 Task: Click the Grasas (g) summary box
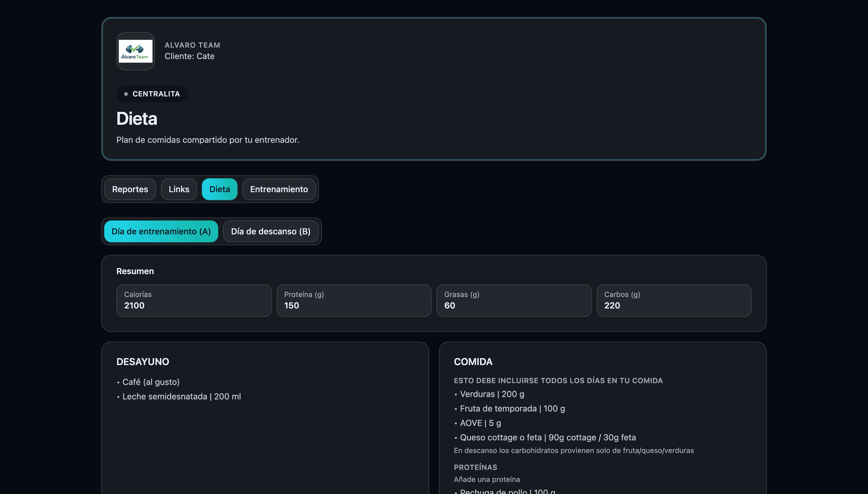pos(514,300)
